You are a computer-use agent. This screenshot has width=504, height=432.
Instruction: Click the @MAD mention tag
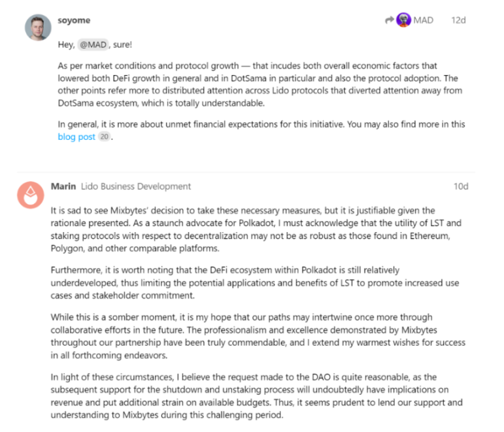(x=93, y=44)
